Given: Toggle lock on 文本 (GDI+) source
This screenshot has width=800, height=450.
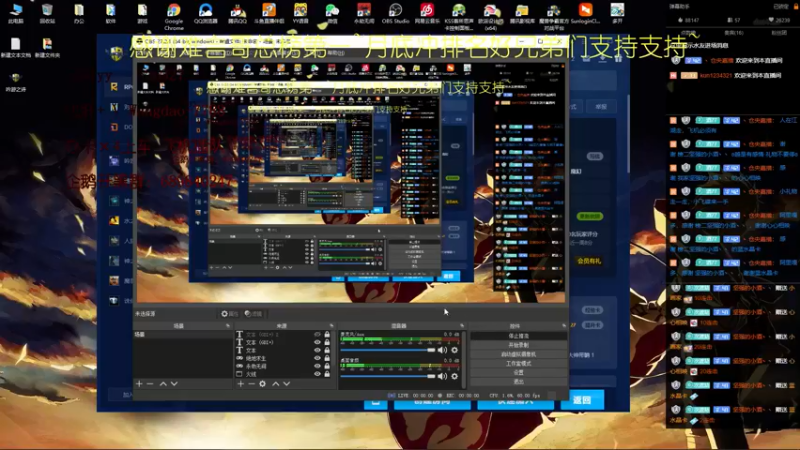Looking at the screenshot, I should pos(327,342).
